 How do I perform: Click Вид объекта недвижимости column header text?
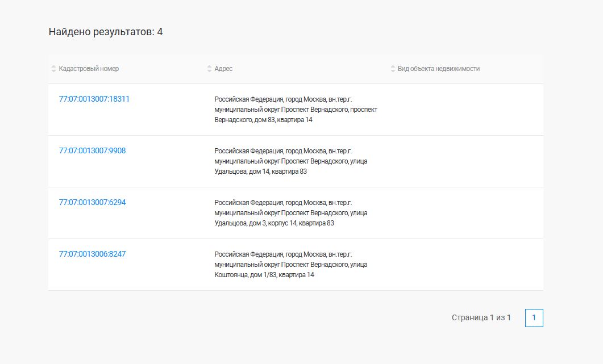(x=438, y=69)
